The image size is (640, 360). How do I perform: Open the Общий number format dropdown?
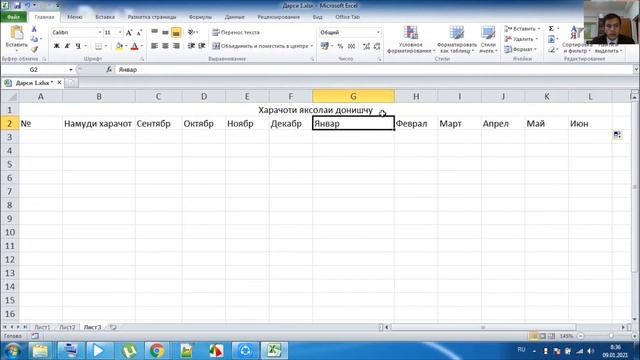[378, 32]
